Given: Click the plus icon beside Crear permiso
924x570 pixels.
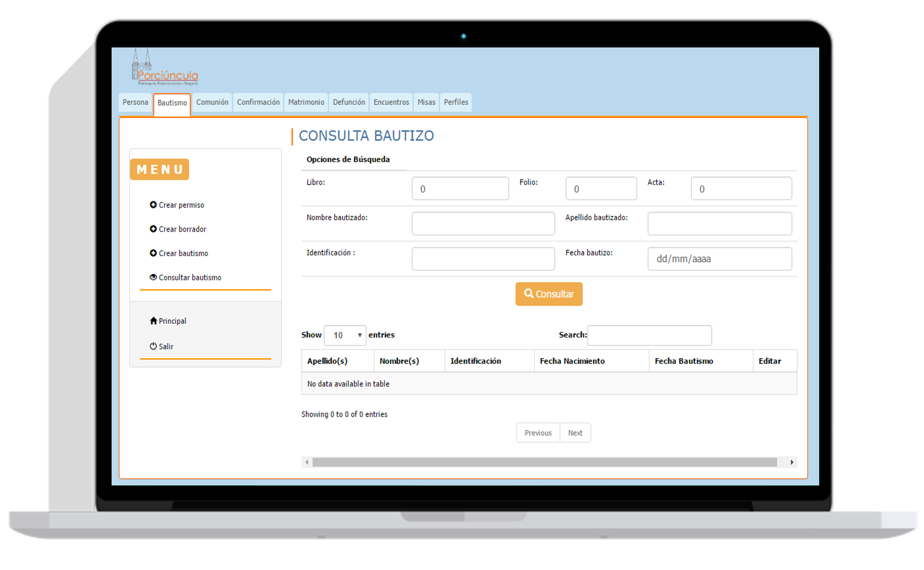Looking at the screenshot, I should coord(153,205).
